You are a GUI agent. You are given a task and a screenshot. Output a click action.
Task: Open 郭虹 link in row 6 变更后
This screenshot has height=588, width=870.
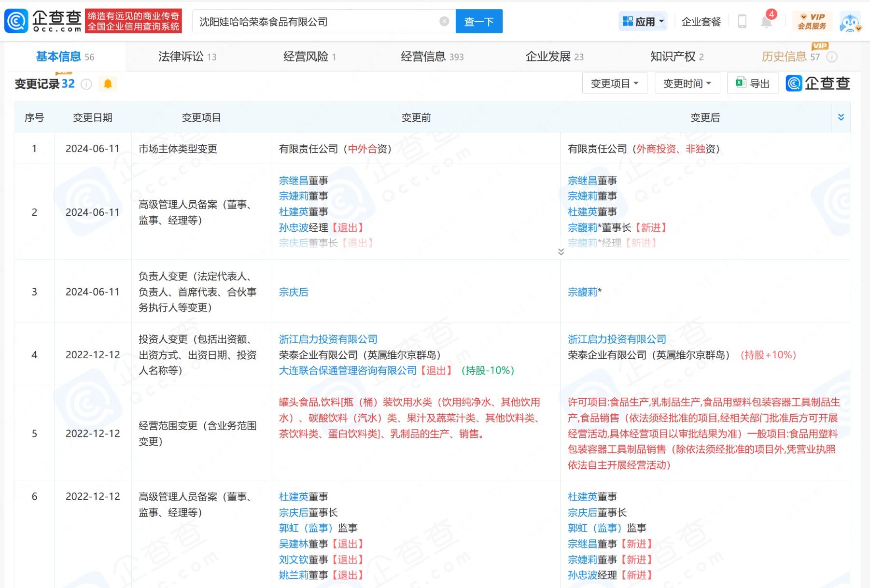pos(595,528)
